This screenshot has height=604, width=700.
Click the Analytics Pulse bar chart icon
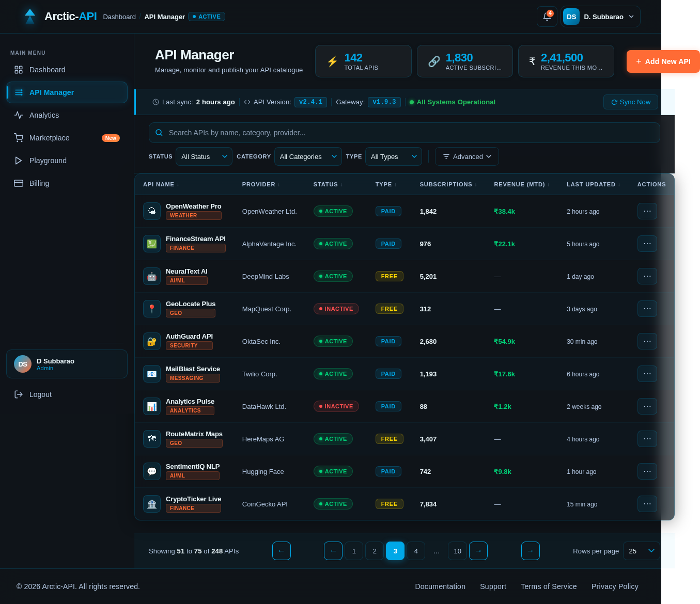click(152, 406)
